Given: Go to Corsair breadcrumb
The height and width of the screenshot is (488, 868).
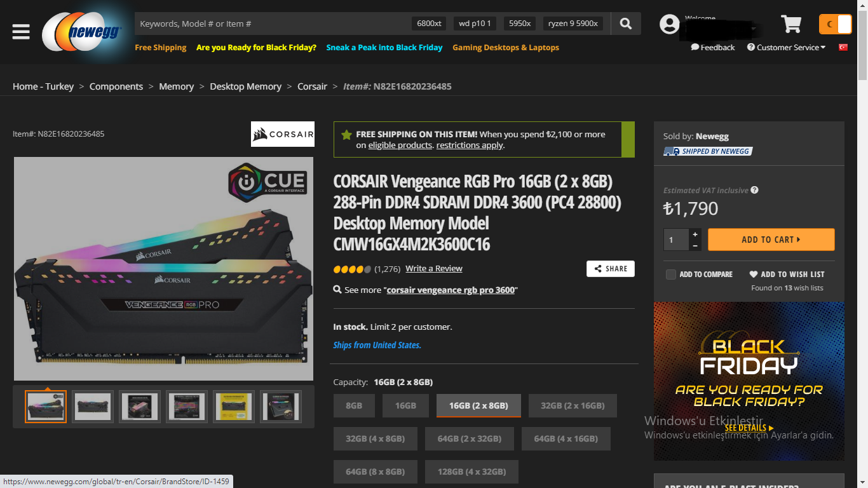Looking at the screenshot, I should [313, 86].
